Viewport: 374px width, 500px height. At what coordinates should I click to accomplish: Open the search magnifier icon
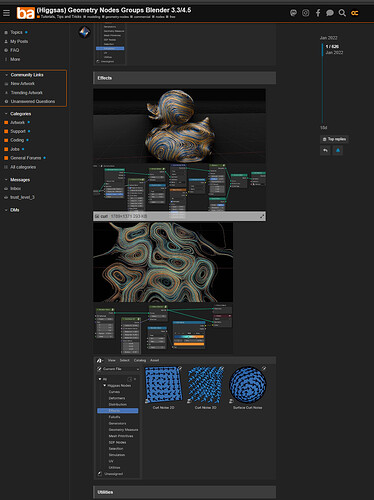(342, 13)
